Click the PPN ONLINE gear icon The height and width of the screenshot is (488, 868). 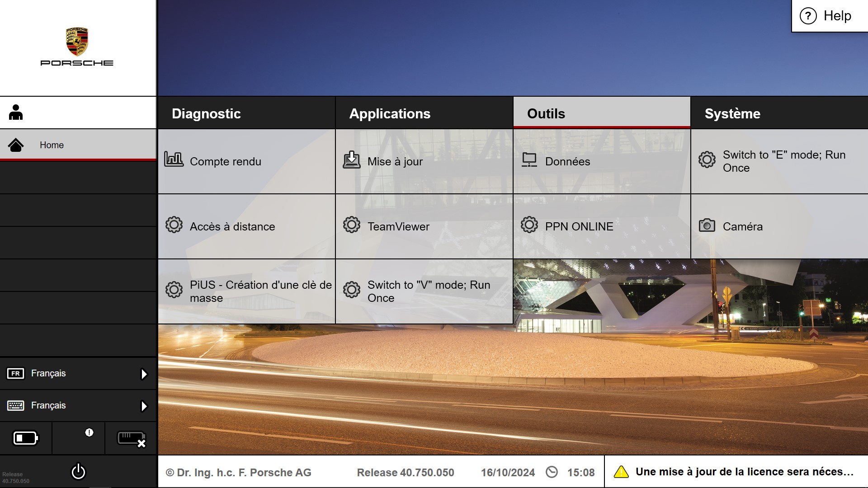tap(529, 225)
